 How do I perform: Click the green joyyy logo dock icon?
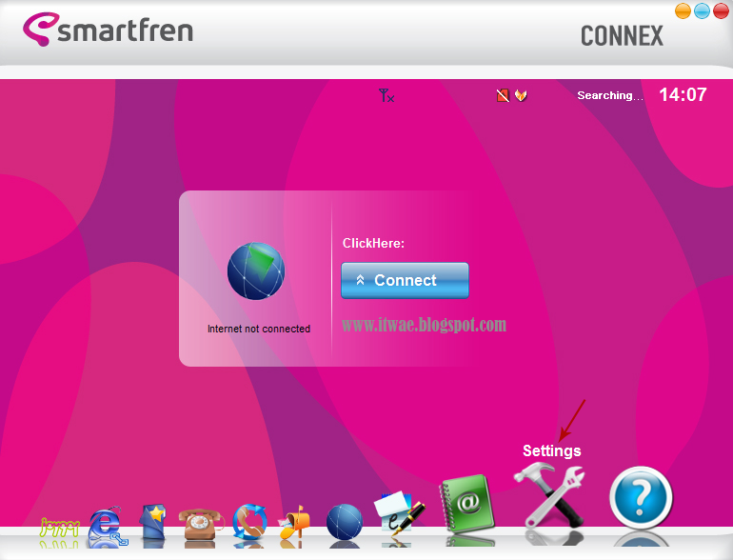pyautogui.click(x=60, y=528)
